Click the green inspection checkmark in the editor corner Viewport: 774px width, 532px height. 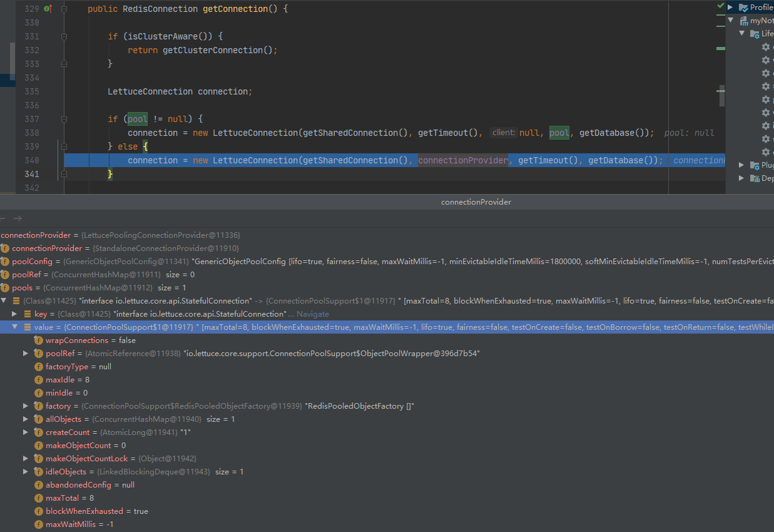(x=720, y=5)
